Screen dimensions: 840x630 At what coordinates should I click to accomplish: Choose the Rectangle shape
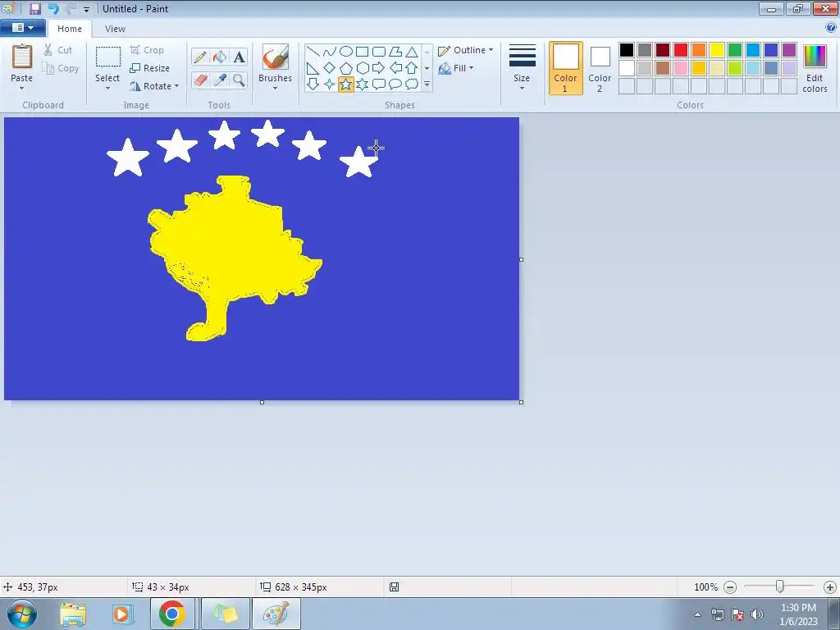(362, 52)
